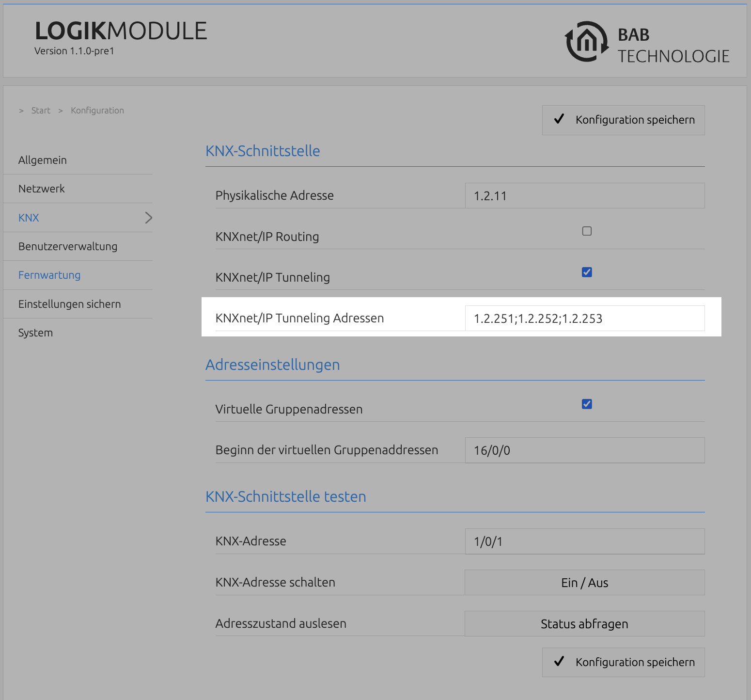The image size is (751, 700).
Task: Click the top Konfiguration speichern button
Action: click(x=624, y=120)
